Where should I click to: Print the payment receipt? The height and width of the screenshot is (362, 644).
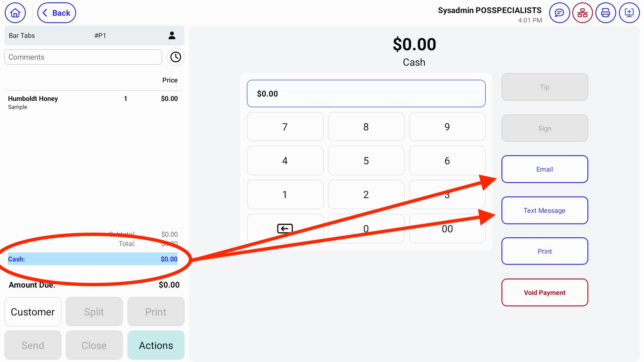tap(544, 251)
